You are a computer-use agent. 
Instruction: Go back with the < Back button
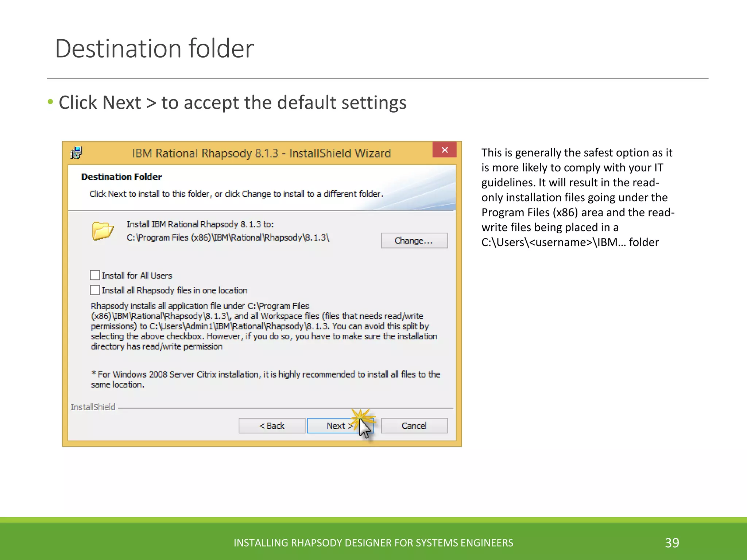[x=272, y=426]
